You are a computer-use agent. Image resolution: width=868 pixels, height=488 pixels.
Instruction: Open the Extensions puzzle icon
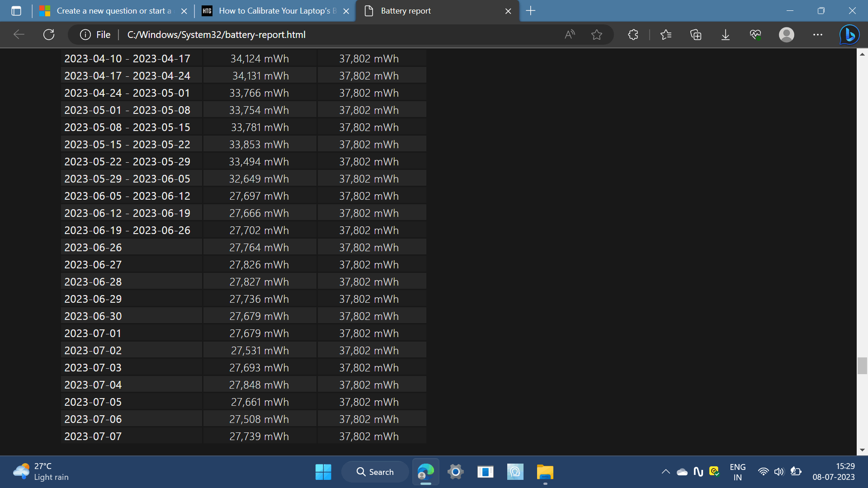pos(633,35)
